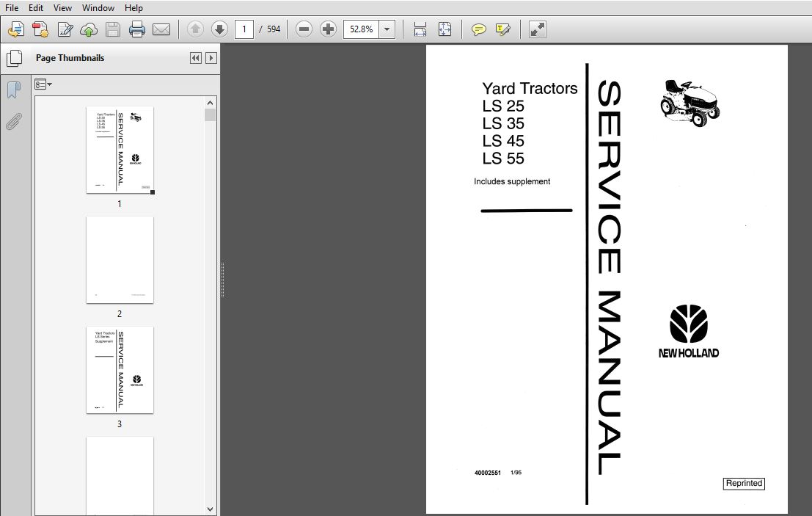Click the thumbnail label number 1
This screenshot has height=516, width=812.
pyautogui.click(x=119, y=204)
